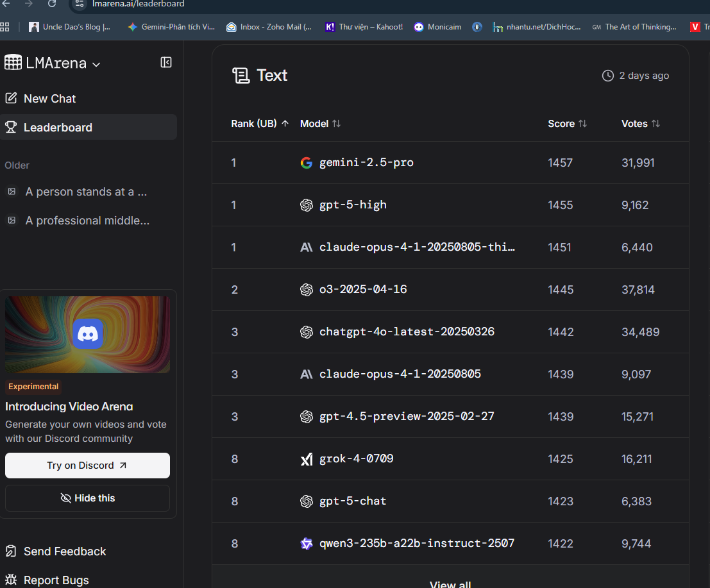This screenshot has width=710, height=588.
Task: Click the OpenAI icon beside gpt-5-high
Action: (x=307, y=205)
